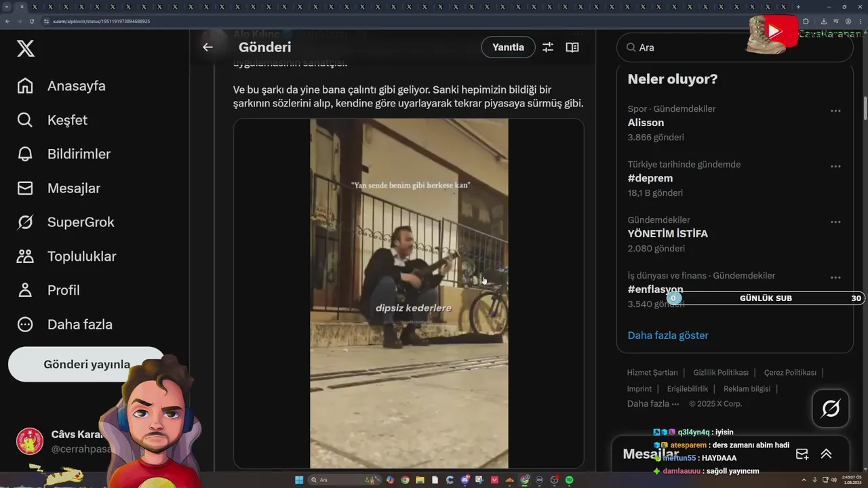The height and width of the screenshot is (488, 868).
Task: Open the browser three-dot menu
Action: point(861,21)
